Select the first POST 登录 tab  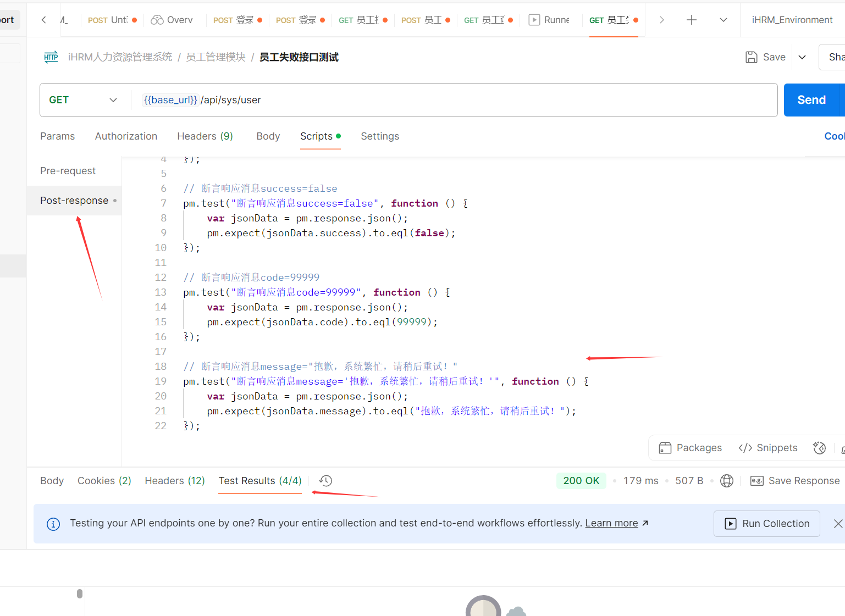pos(238,20)
